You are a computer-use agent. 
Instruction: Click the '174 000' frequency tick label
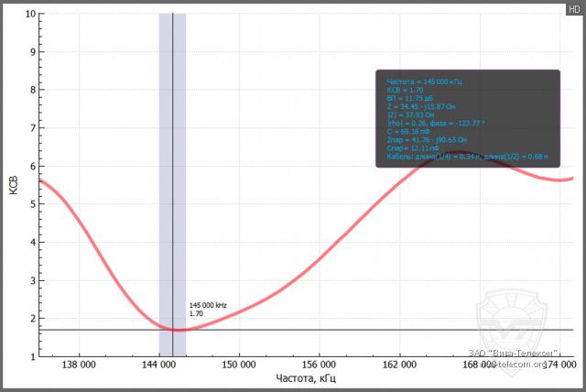pyautogui.click(x=559, y=365)
